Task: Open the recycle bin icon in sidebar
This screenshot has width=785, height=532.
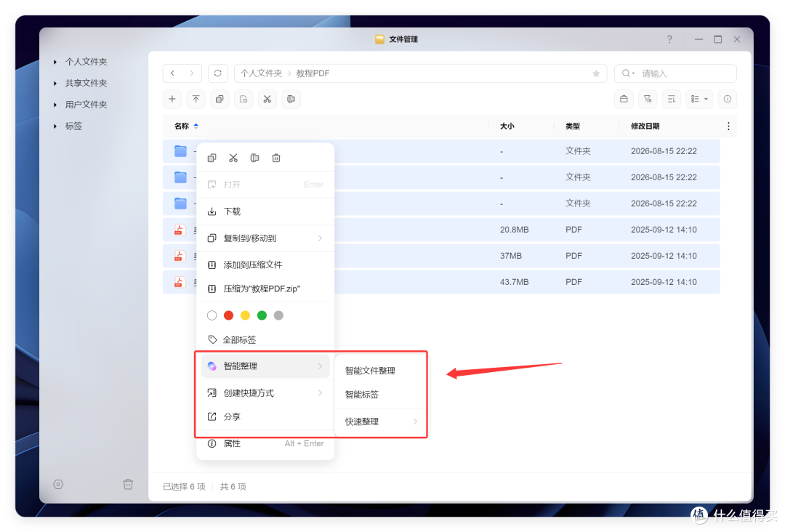Action: pos(128,485)
